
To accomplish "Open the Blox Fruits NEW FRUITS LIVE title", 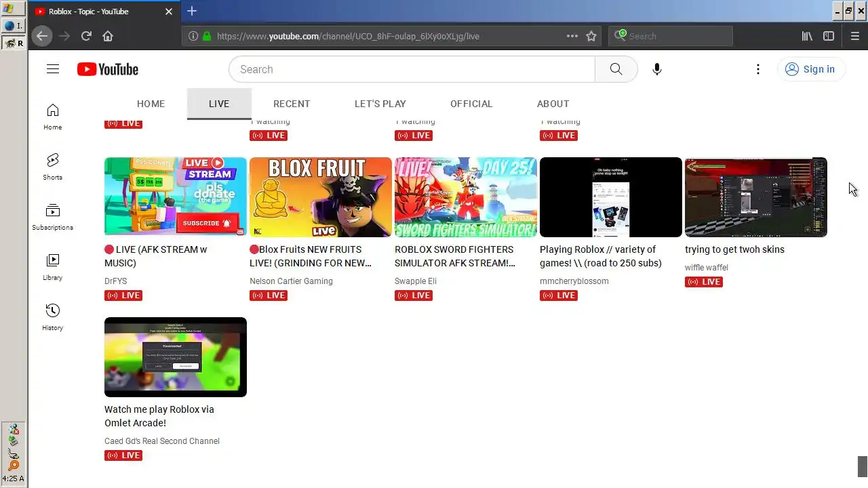I will (x=311, y=256).
